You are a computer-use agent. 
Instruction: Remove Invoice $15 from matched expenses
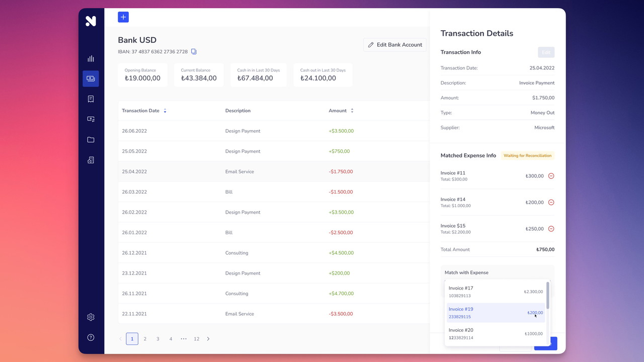point(551,229)
